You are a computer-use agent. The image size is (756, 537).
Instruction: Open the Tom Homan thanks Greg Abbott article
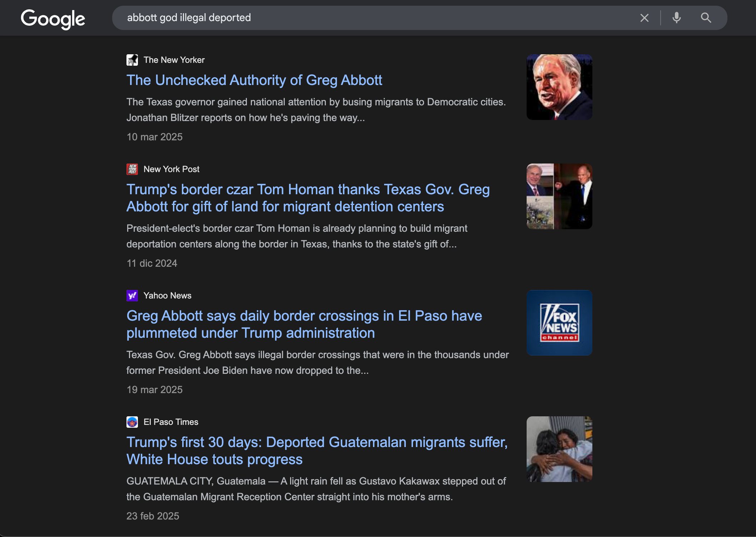click(308, 198)
